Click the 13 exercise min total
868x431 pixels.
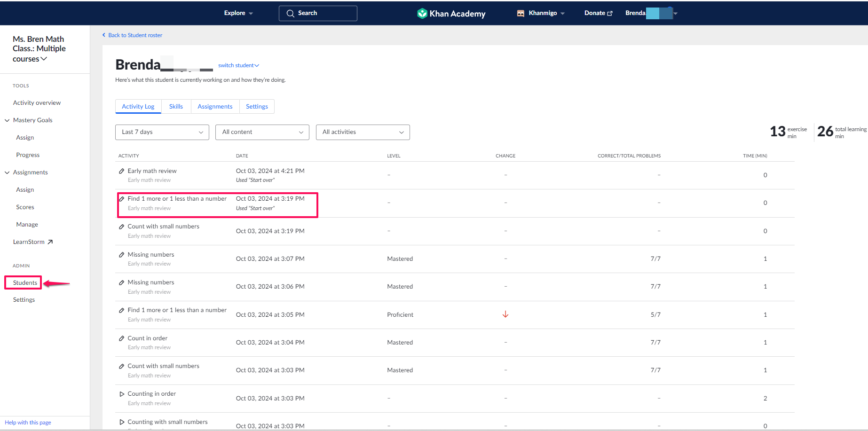click(x=788, y=132)
